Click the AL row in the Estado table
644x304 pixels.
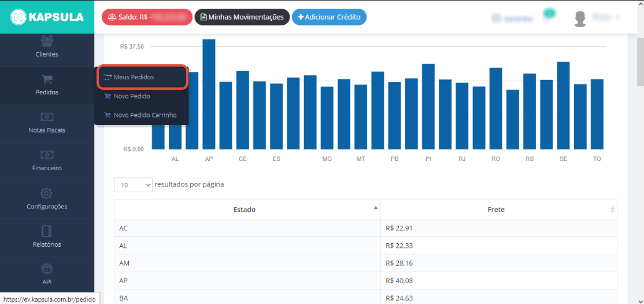click(x=247, y=246)
